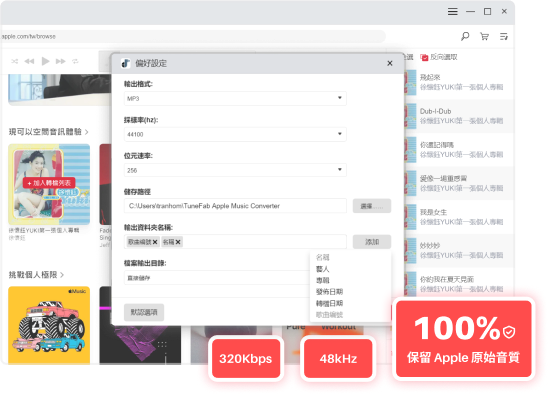
Task: Expand the 採樣率 44100 dropdown
Action: tap(235, 134)
